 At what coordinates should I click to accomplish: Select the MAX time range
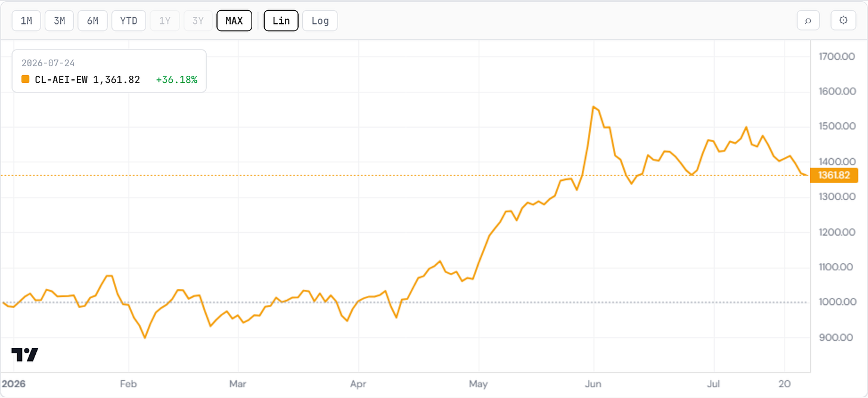[234, 21]
